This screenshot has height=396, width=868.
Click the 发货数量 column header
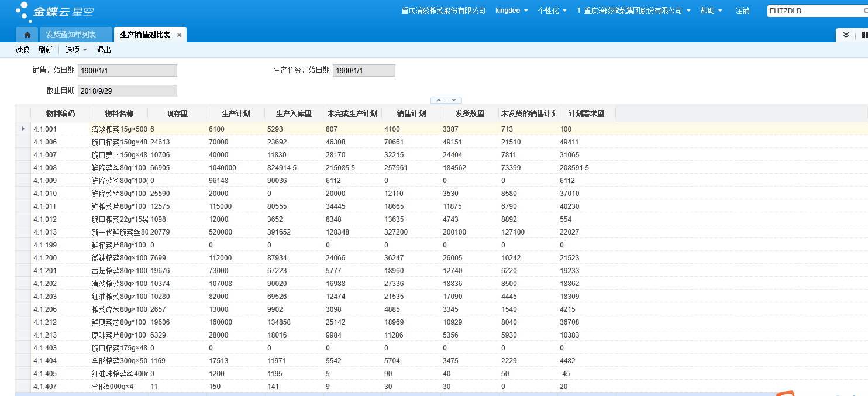(x=470, y=113)
